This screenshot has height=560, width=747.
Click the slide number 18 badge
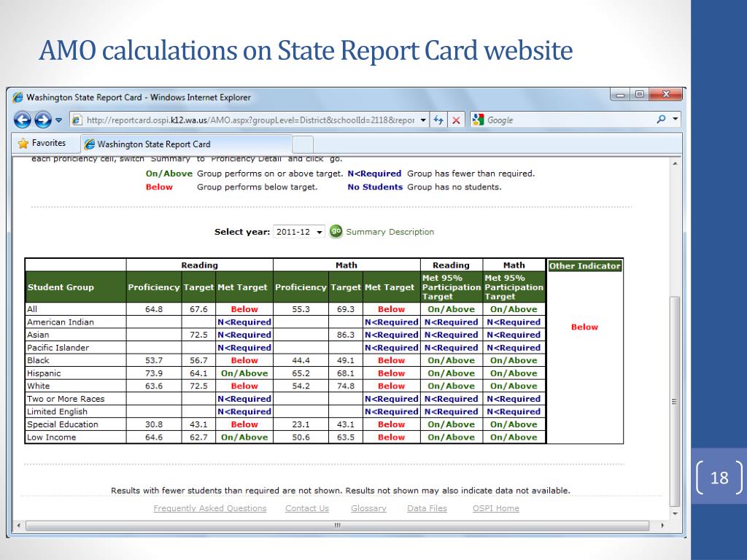point(719,478)
